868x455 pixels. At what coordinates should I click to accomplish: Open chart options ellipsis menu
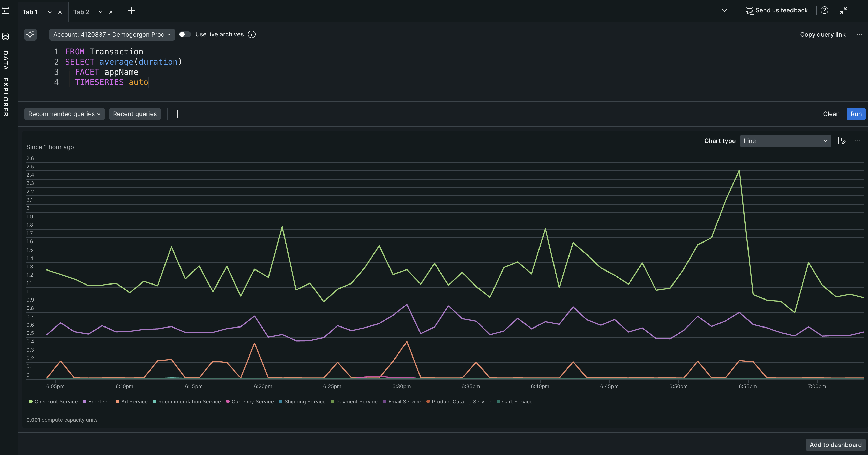[x=858, y=141]
